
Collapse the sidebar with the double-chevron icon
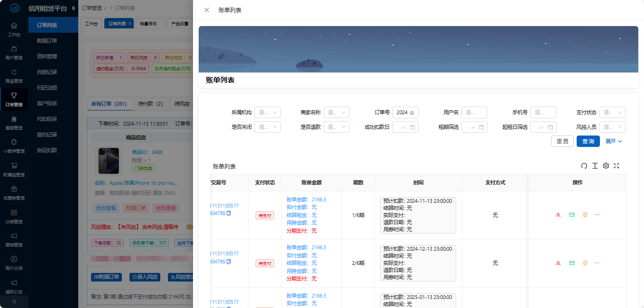[x=14, y=301]
